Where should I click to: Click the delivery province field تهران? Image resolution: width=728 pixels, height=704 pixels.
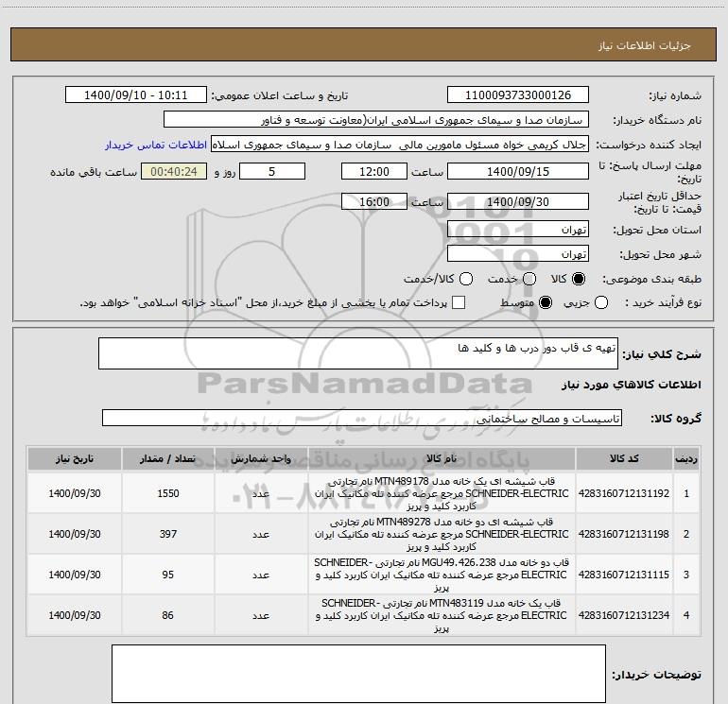pyautogui.click(x=518, y=230)
